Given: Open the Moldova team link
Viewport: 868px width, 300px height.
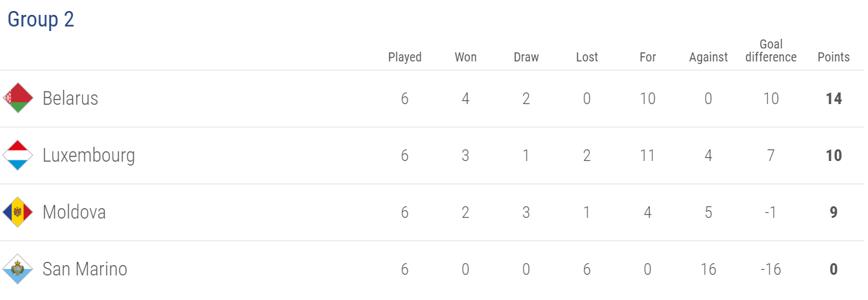Looking at the screenshot, I should point(74,212).
